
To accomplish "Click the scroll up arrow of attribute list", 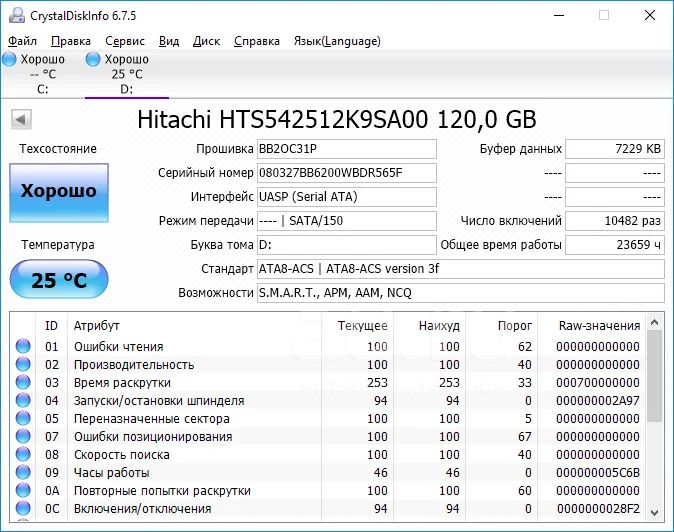I will point(654,322).
